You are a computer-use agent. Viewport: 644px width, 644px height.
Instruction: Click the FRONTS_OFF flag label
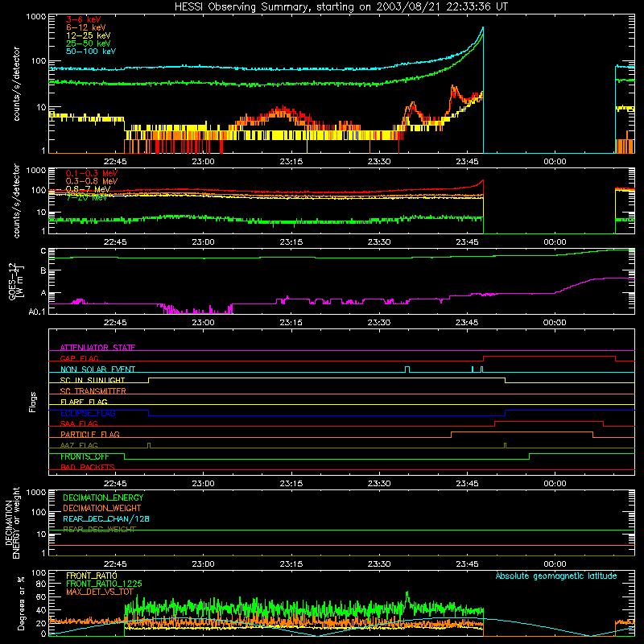coord(85,456)
